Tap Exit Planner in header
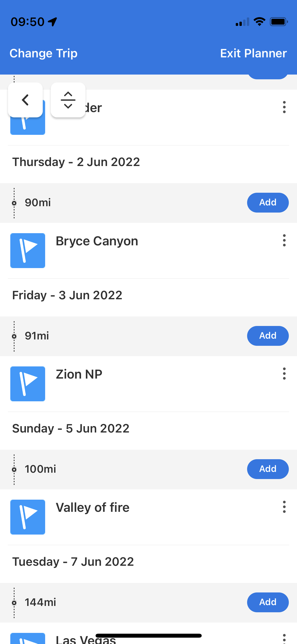 [x=253, y=53]
